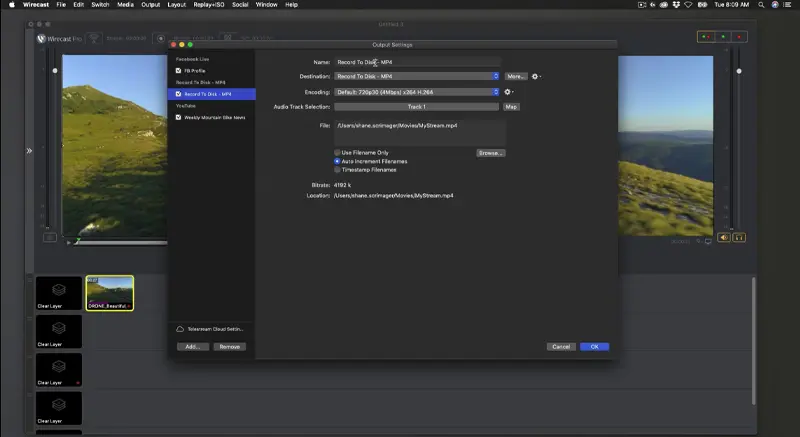Open Notification Center list icon
Viewport: 800px width, 437px height.
[x=787, y=5]
